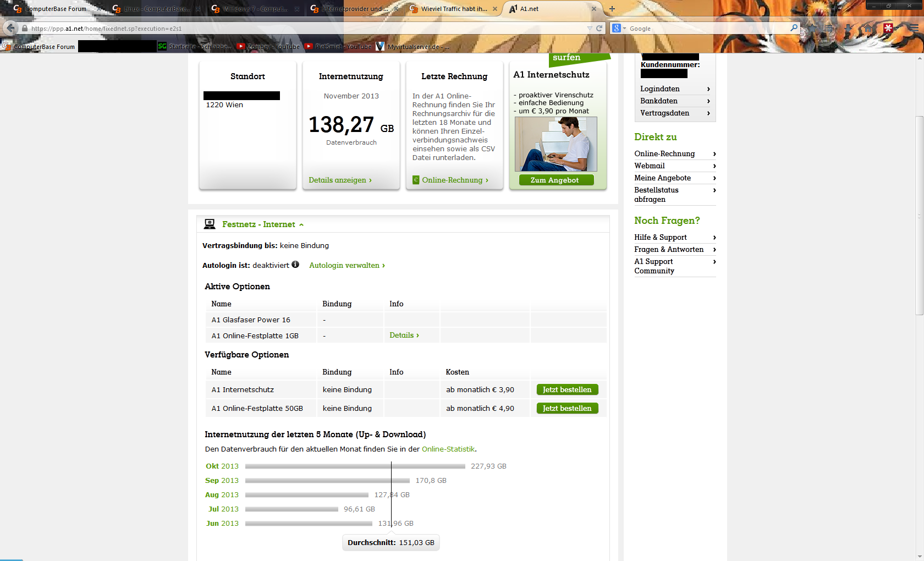
Task: Open Vertragsdaten in account sidebar
Action: [675, 113]
